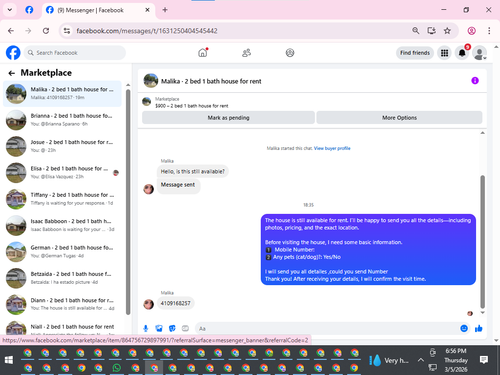Screen dimensions: 500x375
Task: Follow the View buyer profile link
Action: pyautogui.click(x=332, y=148)
